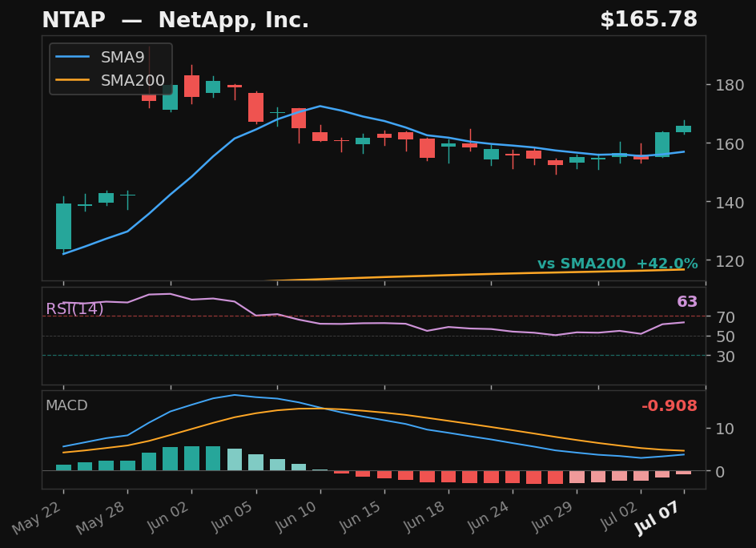Click the 160 price axis label
756x548 pixels.
tap(730, 143)
